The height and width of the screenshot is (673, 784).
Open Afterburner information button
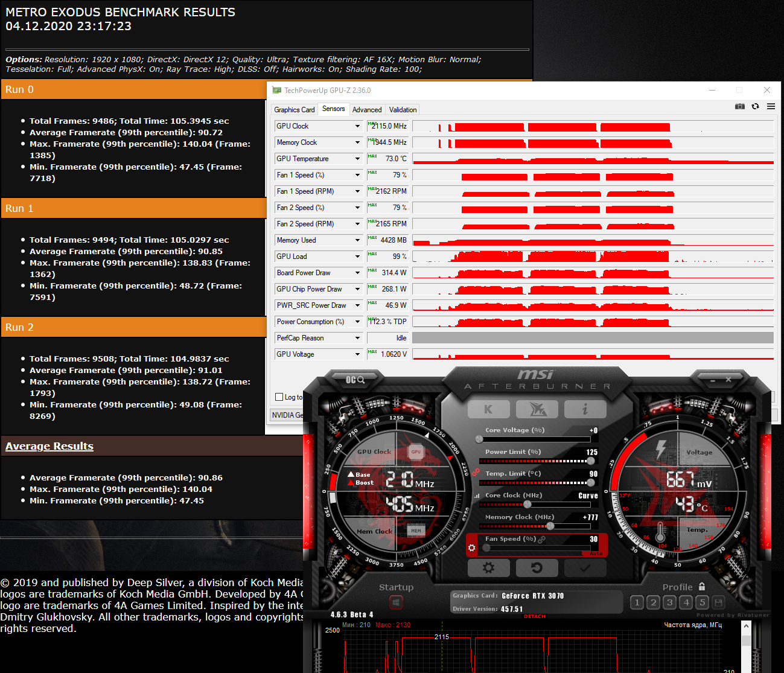point(585,409)
